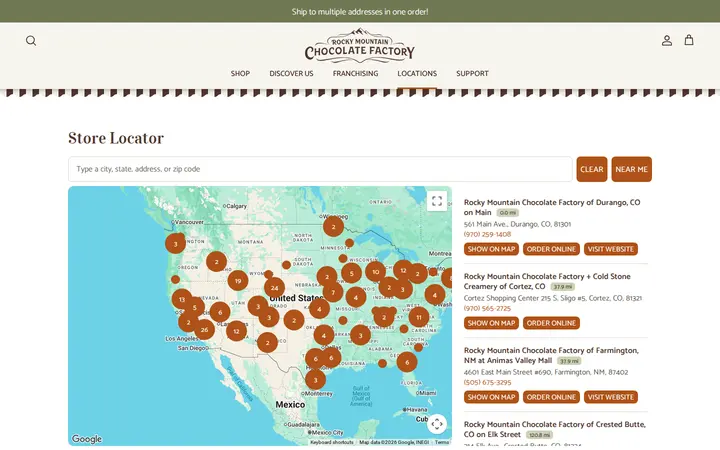Viewport: 720px width, 450px height.
Task: Order online from Cortez store
Action: [551, 323]
